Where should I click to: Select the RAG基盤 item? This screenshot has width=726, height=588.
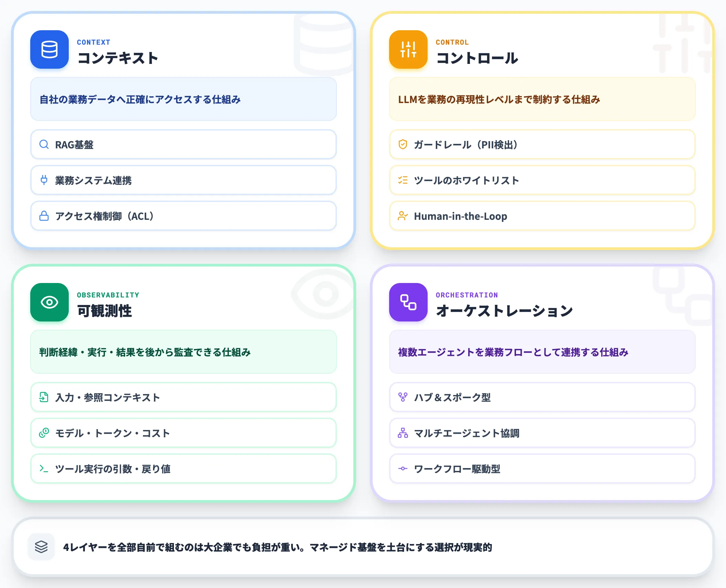coord(184,145)
